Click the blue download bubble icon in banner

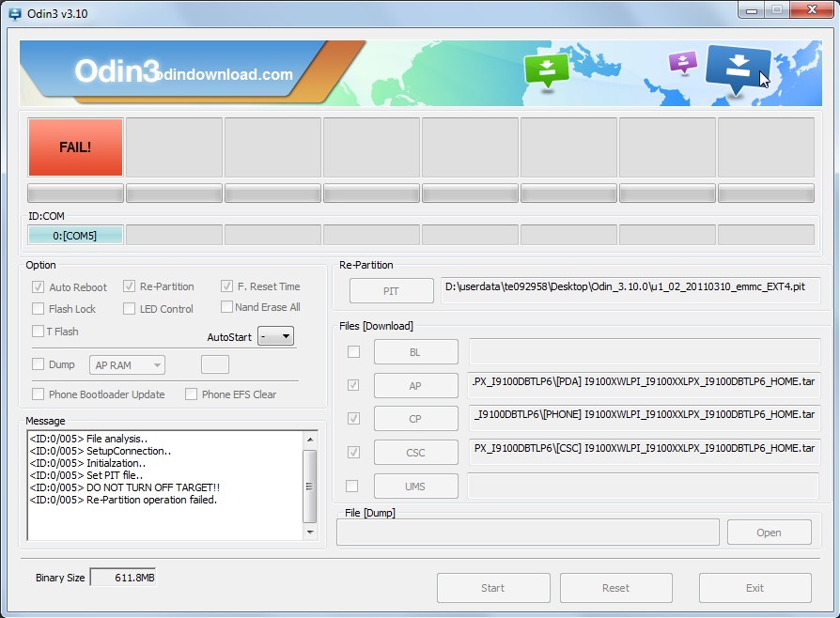[738, 70]
